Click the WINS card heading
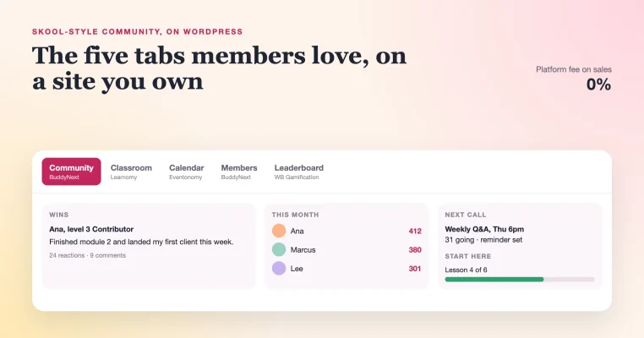Screen dimensions: 644x338 [58, 215]
